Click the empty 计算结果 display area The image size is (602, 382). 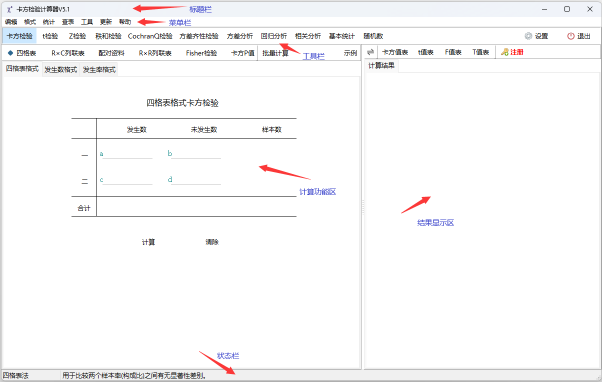pyautogui.click(x=482, y=221)
